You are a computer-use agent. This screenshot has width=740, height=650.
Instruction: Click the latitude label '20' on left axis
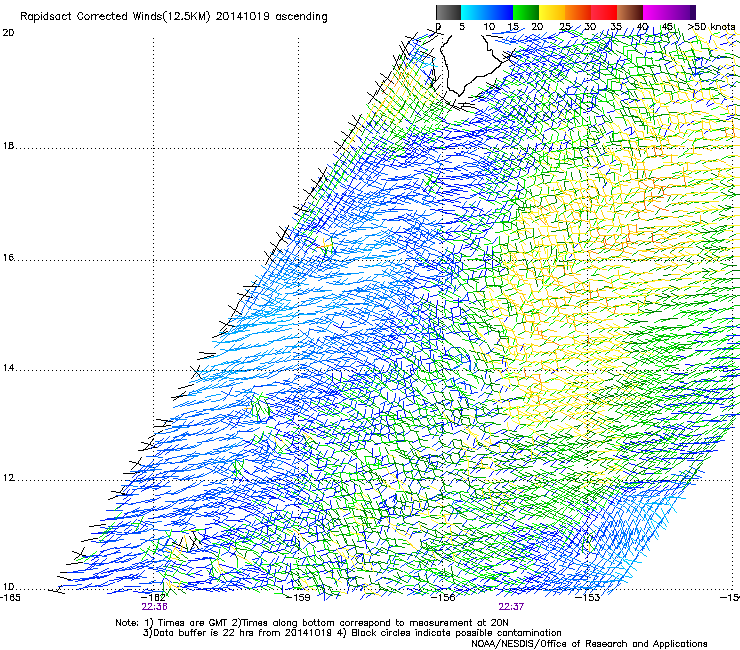[8, 33]
